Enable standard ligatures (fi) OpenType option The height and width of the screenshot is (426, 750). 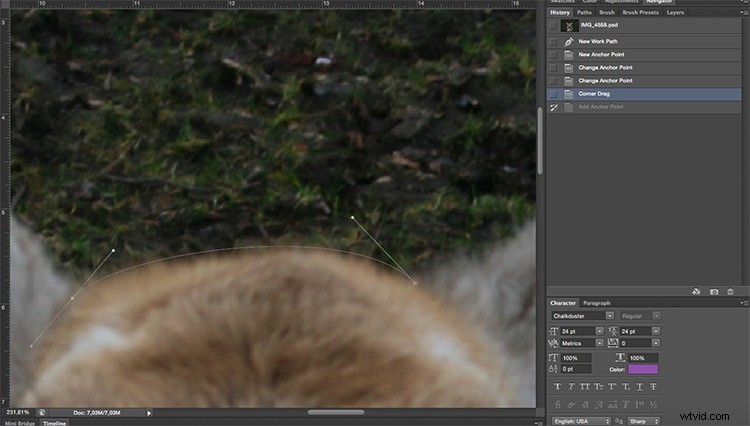558,404
